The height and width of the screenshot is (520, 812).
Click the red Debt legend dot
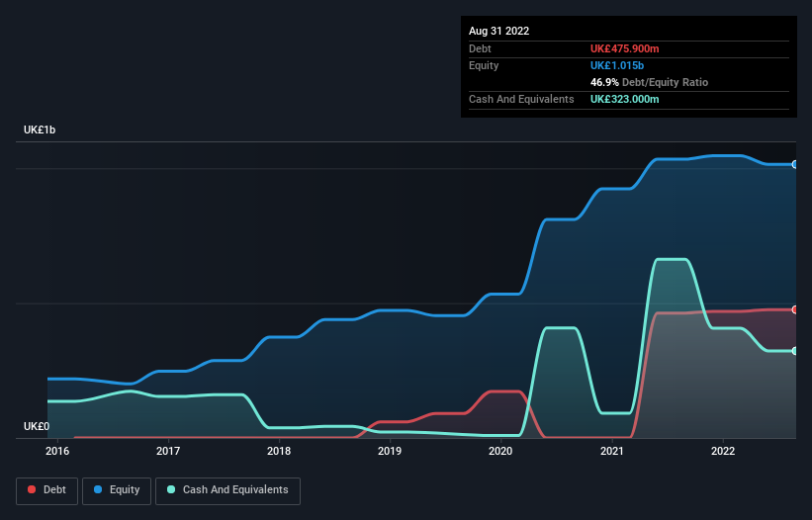[32, 489]
